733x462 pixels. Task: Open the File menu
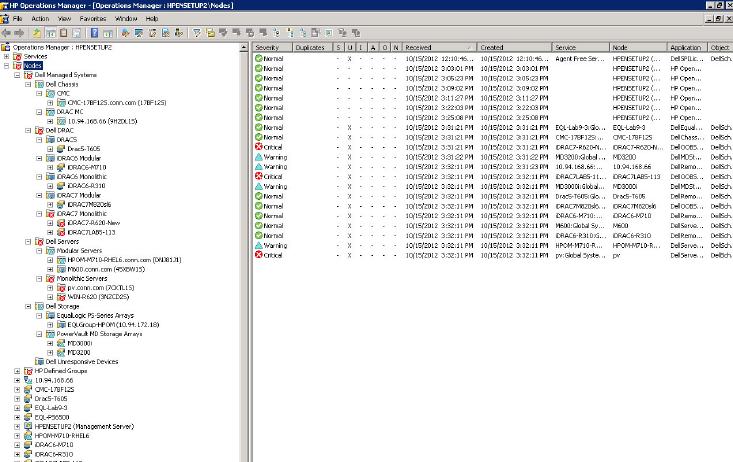pyautogui.click(x=17, y=19)
